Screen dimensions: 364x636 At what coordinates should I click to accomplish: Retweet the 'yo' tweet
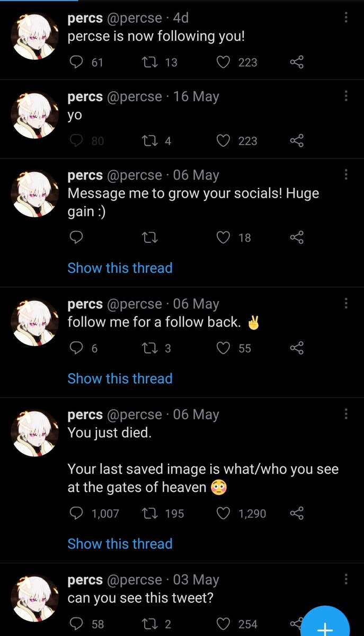click(x=150, y=141)
